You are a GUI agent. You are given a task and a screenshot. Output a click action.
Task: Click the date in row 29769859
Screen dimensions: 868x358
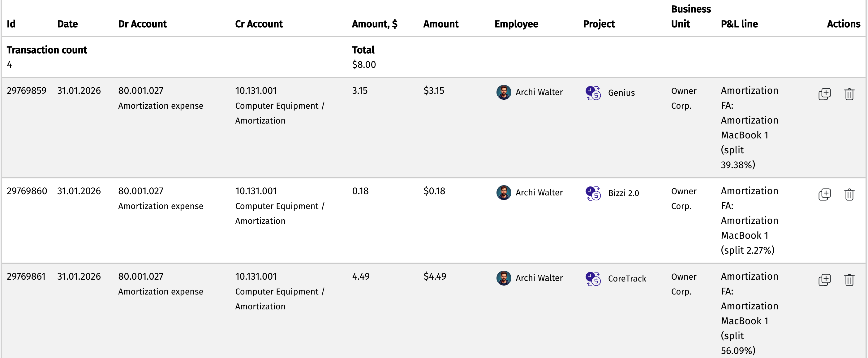[x=79, y=91]
